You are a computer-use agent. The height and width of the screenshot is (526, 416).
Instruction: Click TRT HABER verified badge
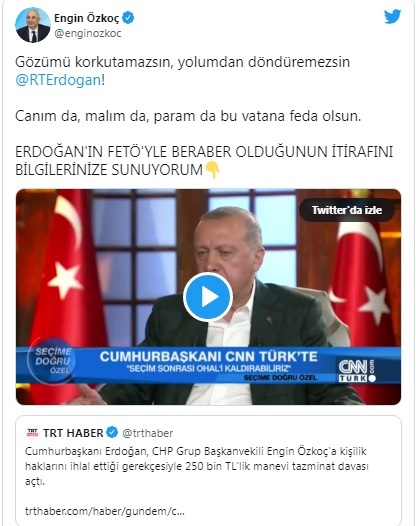(112, 432)
